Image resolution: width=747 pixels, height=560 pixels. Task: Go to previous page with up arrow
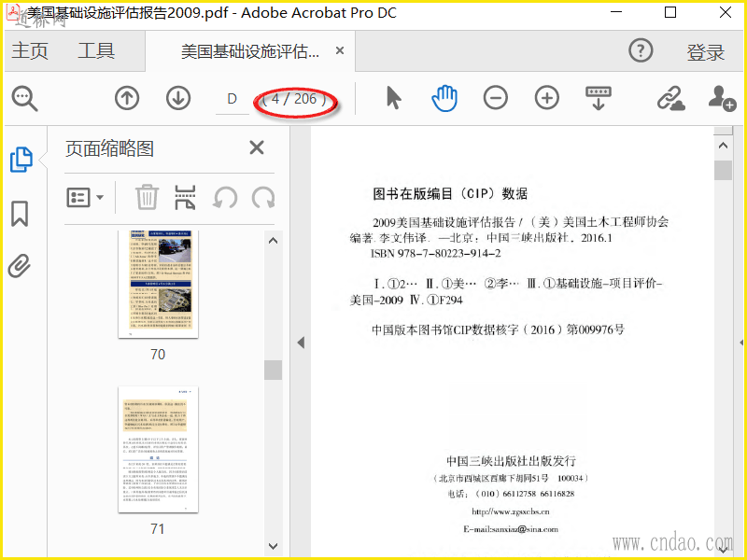pos(127,98)
